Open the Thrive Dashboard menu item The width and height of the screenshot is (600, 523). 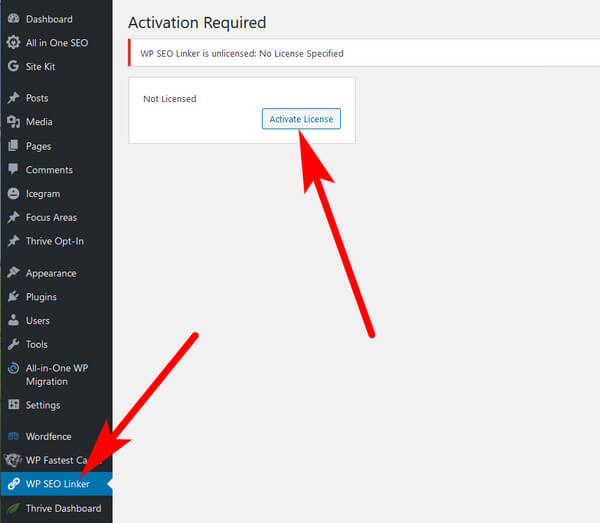click(x=64, y=508)
